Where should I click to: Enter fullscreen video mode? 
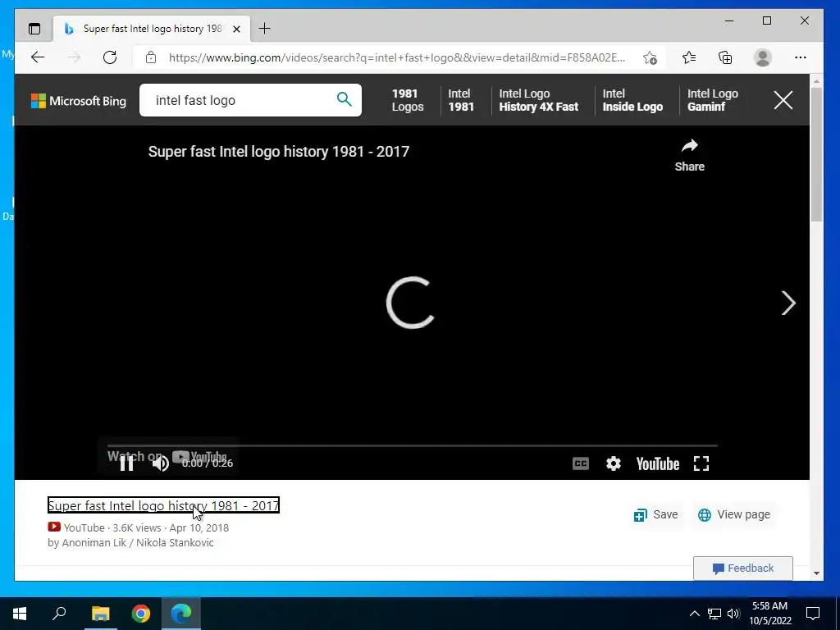pos(701,463)
